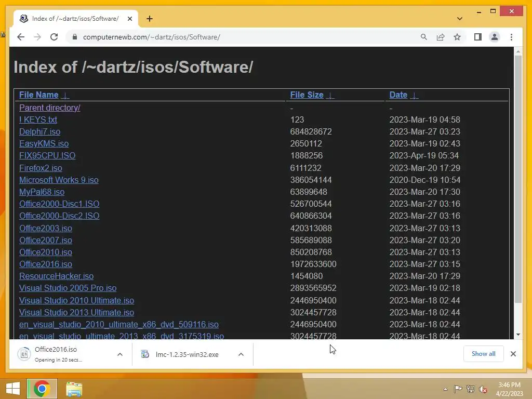532x399 pixels.
Task: Expand the tab search chevron
Action: tap(460, 19)
